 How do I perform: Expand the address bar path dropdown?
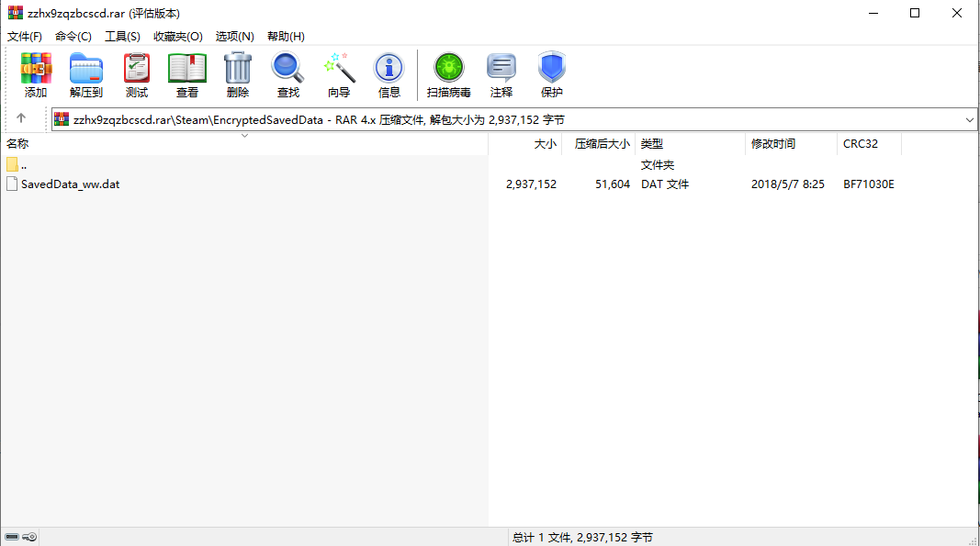[969, 120]
